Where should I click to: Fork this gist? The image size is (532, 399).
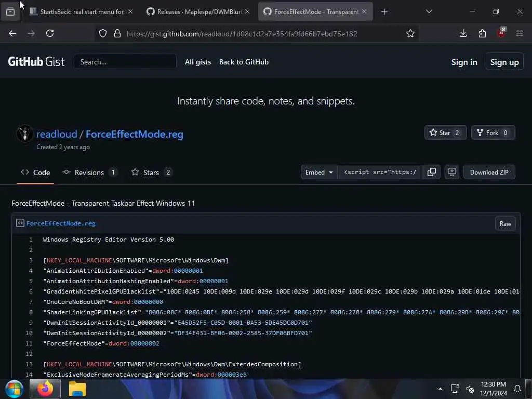click(493, 132)
